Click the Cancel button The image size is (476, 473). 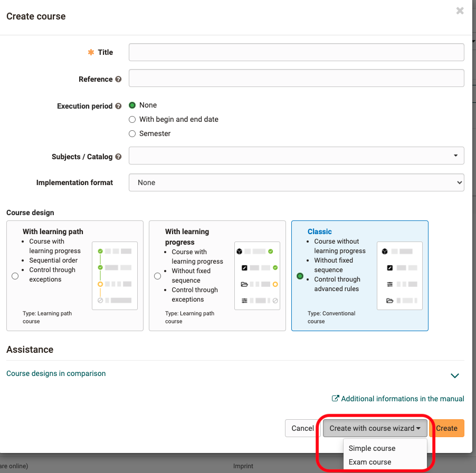pos(301,428)
